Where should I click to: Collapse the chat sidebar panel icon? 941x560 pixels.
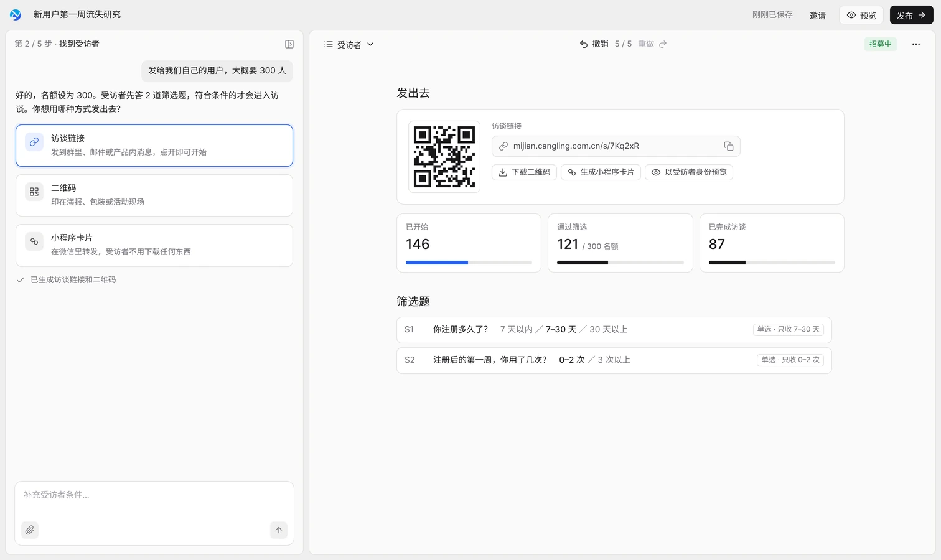(289, 44)
